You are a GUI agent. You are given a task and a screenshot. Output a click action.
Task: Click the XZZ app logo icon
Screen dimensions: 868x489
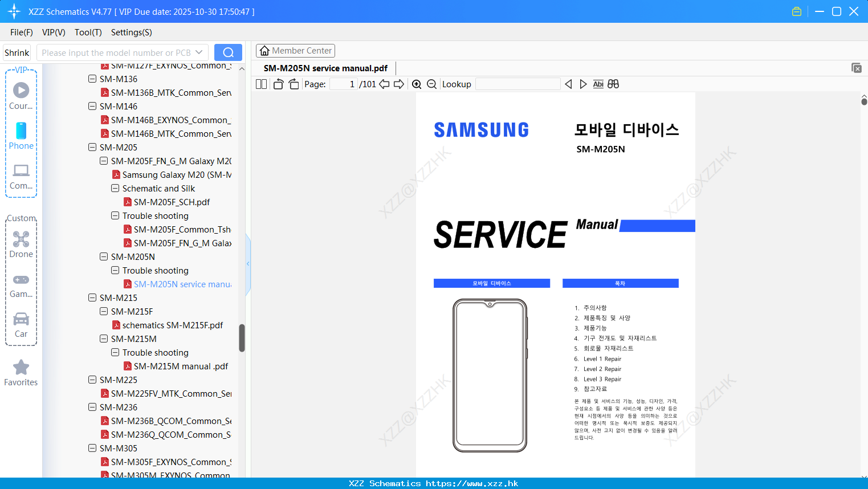pos(14,11)
